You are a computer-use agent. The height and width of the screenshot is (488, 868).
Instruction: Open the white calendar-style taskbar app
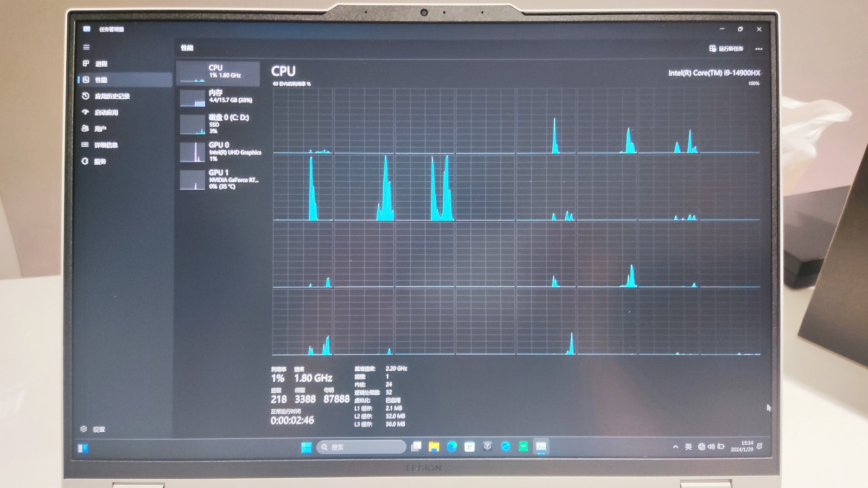[x=470, y=446]
